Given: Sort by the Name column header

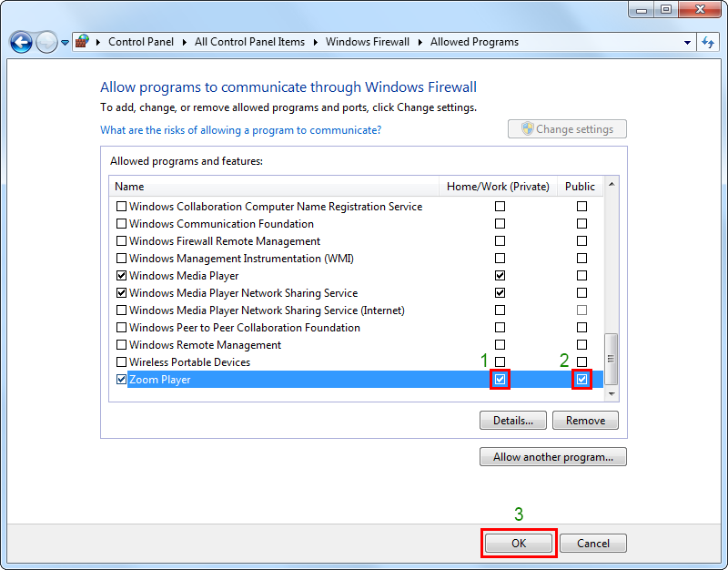Looking at the screenshot, I should (274, 187).
